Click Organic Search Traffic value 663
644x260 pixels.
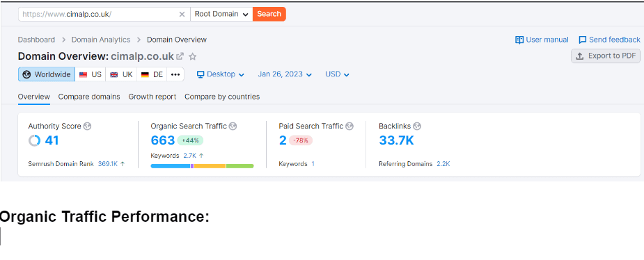[x=163, y=140]
